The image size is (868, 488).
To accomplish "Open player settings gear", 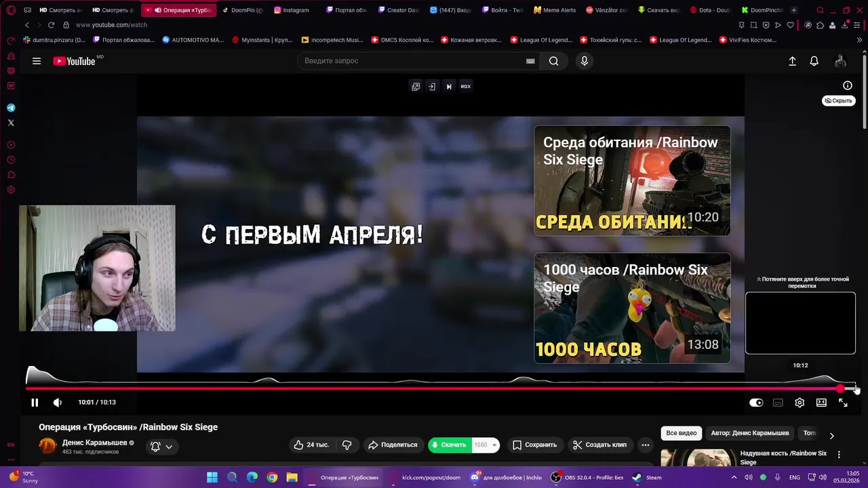I will tap(800, 403).
